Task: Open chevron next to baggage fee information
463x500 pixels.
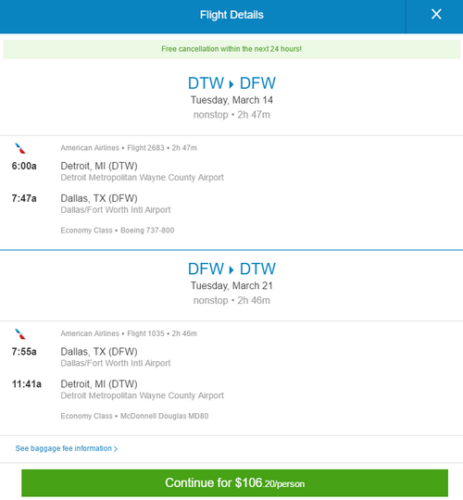Action: coord(115,449)
